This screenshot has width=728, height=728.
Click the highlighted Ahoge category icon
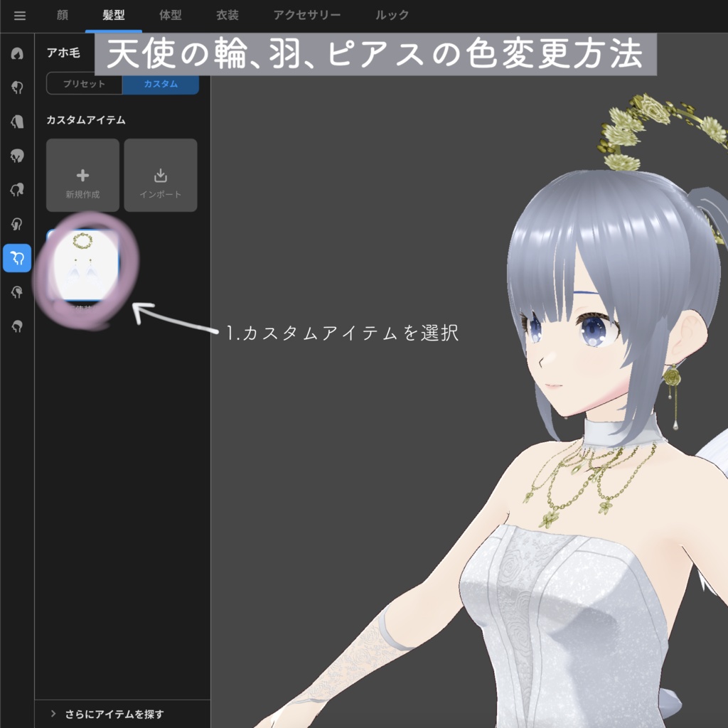click(x=17, y=259)
